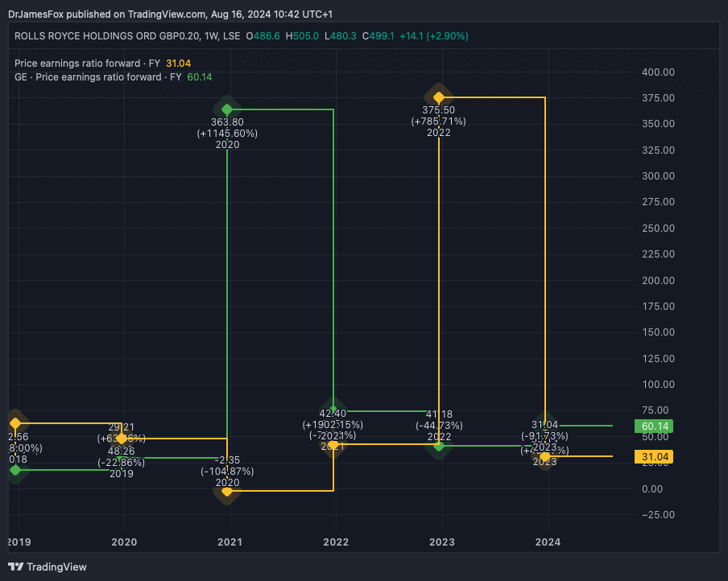Screen dimensions: 728x581
Task: Click the 400.00 label on price axis
Action: [x=657, y=72]
